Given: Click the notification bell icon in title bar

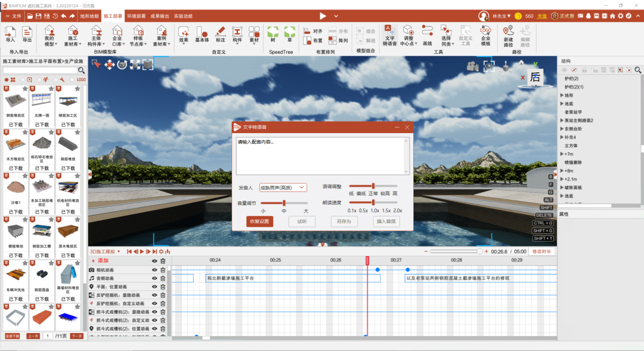Looking at the screenshot, I should tap(588, 16).
